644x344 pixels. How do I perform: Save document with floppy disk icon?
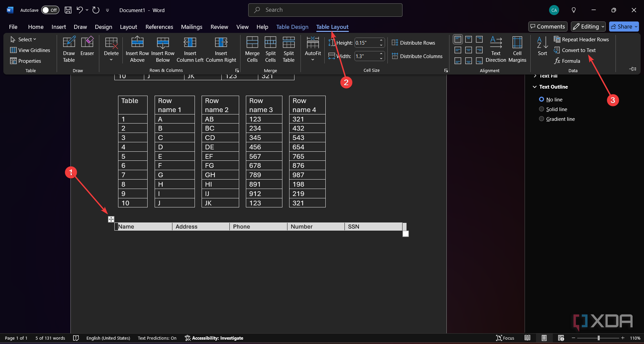pyautogui.click(x=68, y=10)
